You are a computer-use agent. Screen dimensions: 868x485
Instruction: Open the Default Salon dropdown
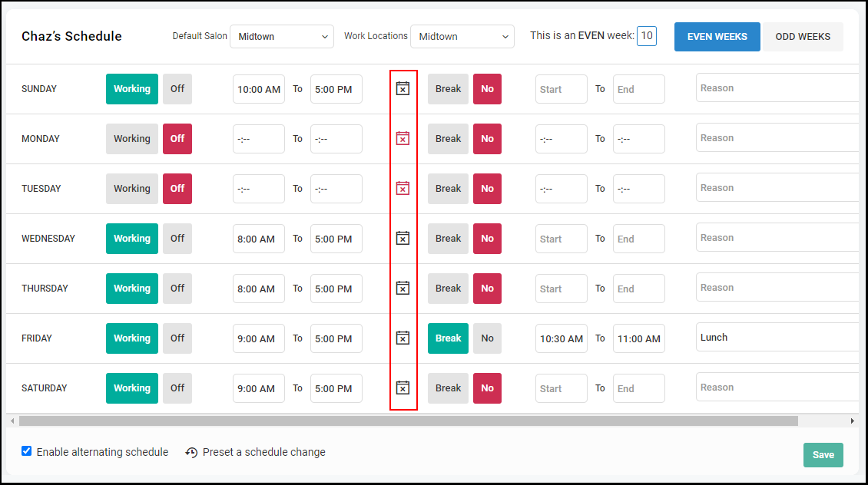click(282, 37)
